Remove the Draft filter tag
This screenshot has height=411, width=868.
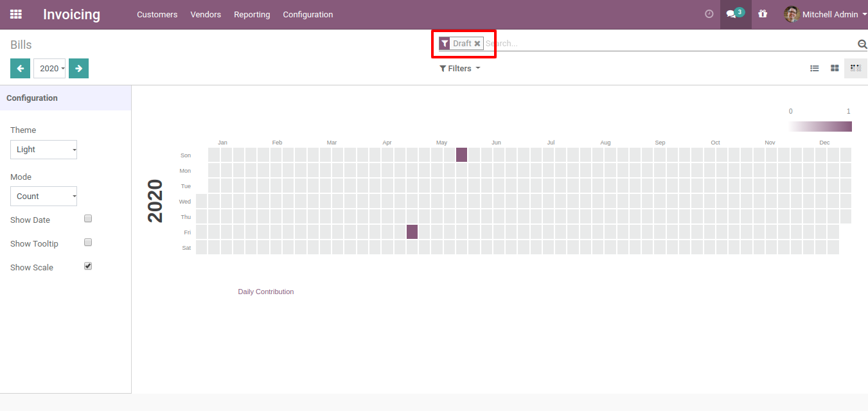(x=477, y=44)
